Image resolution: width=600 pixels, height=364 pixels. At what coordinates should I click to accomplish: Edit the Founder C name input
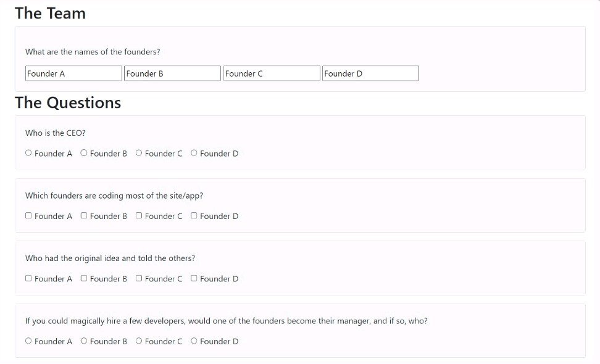pyautogui.click(x=272, y=73)
